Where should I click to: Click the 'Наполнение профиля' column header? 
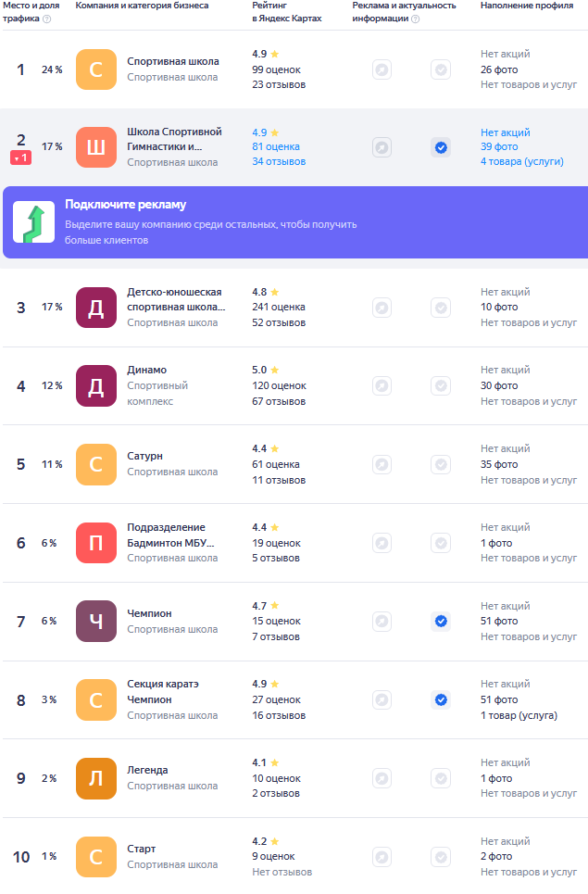[527, 6]
